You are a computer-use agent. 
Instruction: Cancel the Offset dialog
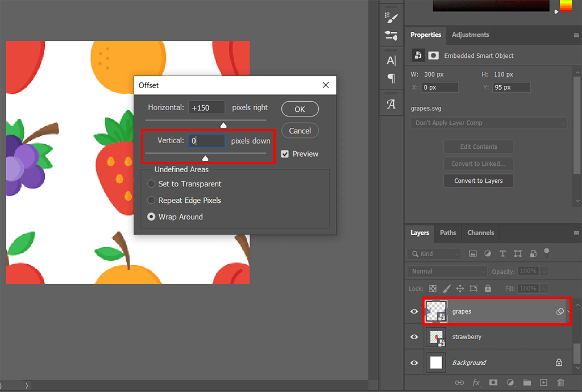pyautogui.click(x=300, y=131)
